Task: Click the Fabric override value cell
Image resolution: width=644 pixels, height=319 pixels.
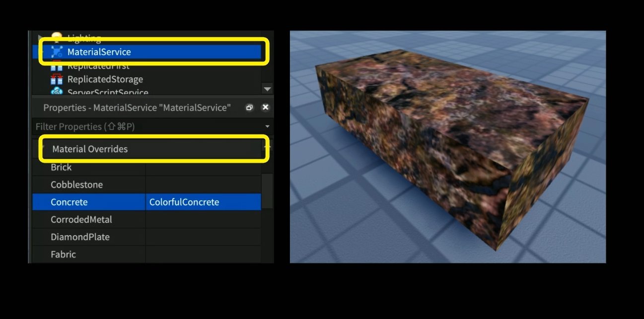Action: pyautogui.click(x=203, y=254)
